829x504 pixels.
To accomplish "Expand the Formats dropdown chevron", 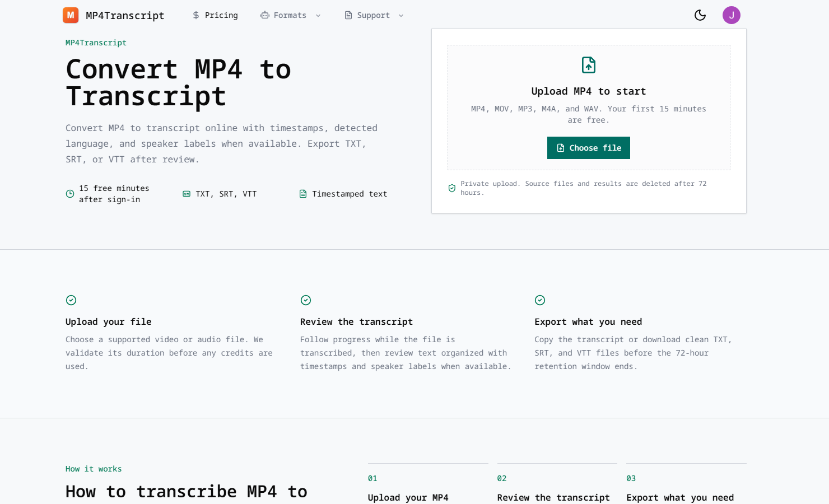I will click(318, 16).
